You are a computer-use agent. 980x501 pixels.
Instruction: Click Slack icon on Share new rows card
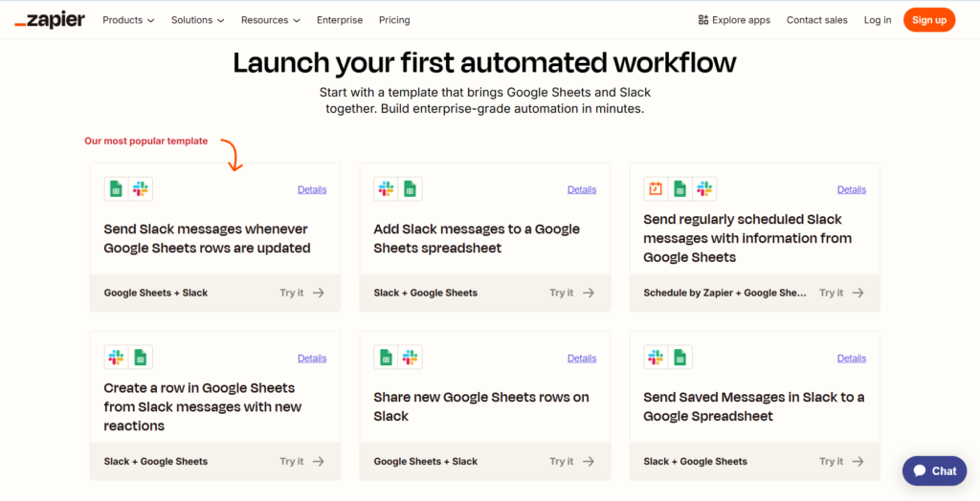pos(410,358)
